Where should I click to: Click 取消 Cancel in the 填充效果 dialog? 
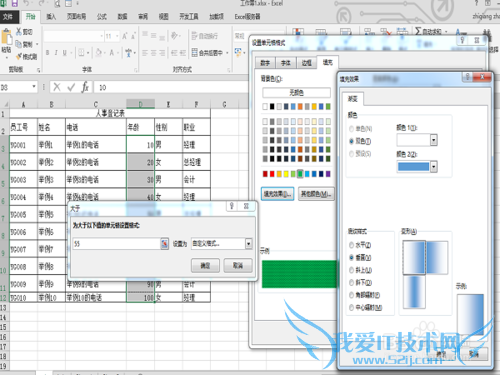[474, 354]
